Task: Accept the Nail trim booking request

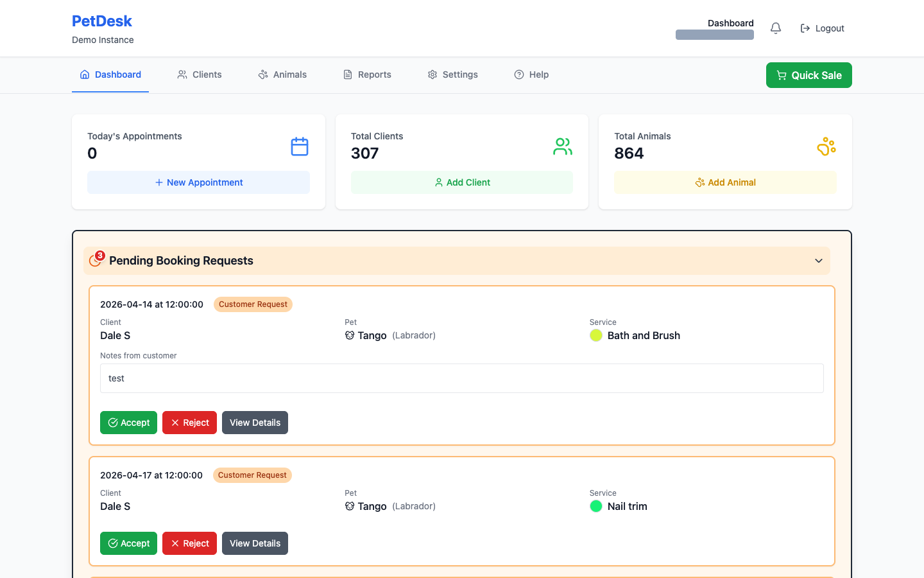Action: [x=128, y=543]
